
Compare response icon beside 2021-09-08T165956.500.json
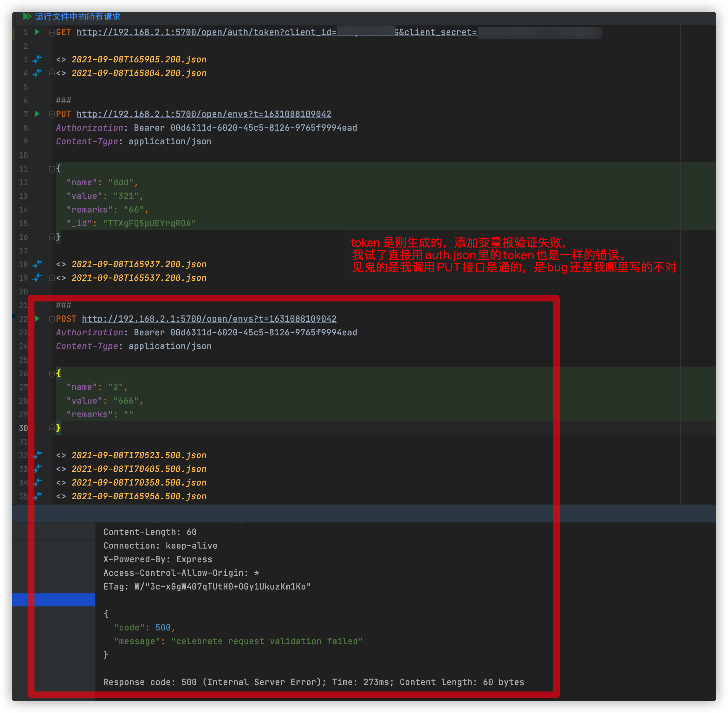click(37, 496)
